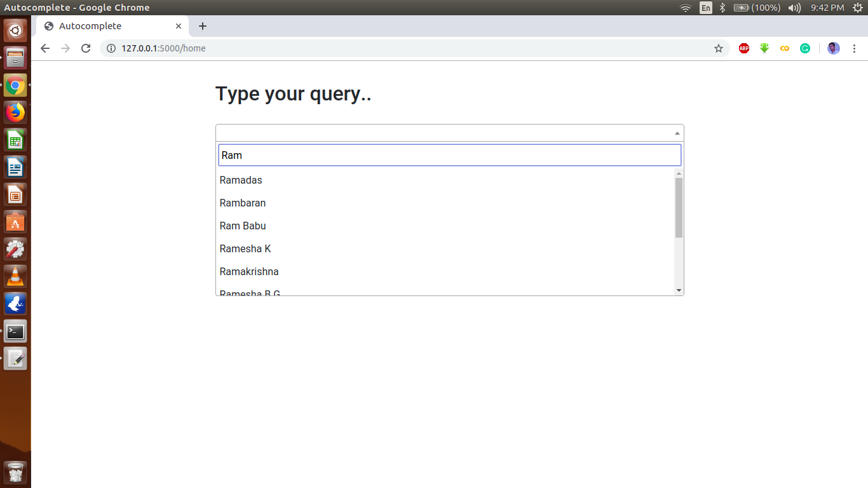This screenshot has width=868, height=488.
Task: Focus the search box containing Ram
Action: tap(450, 155)
